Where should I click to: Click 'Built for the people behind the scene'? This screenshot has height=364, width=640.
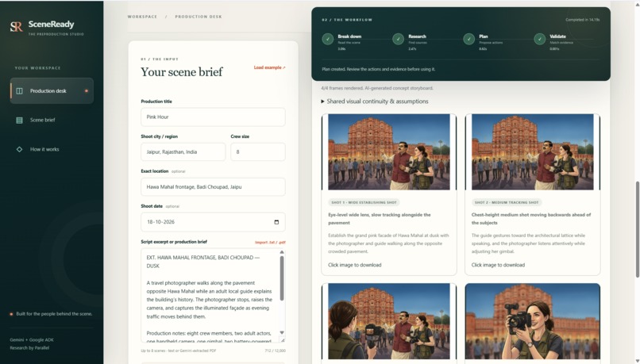54,314
